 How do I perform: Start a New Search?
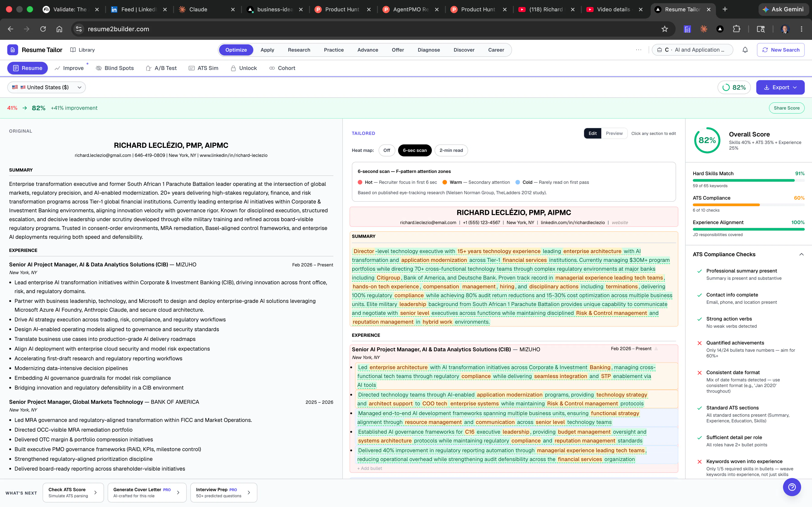coord(781,50)
